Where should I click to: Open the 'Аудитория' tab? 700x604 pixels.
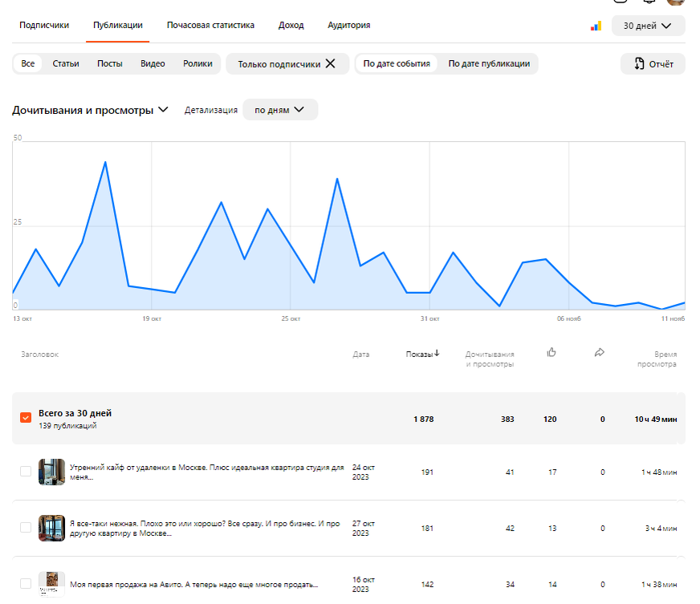click(349, 26)
